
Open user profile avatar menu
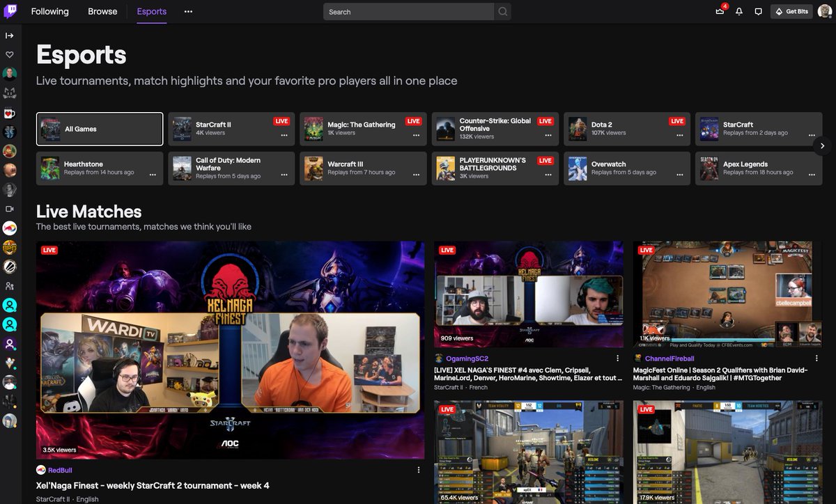click(x=825, y=12)
